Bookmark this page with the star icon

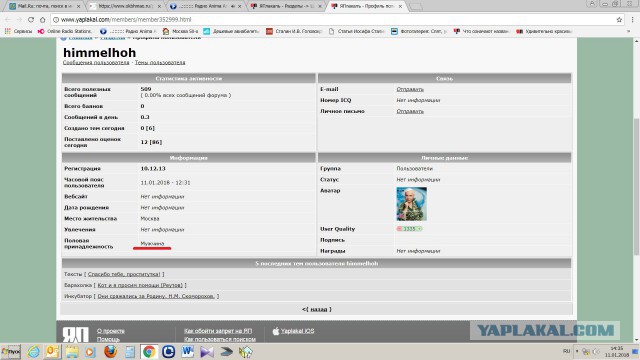click(x=619, y=20)
